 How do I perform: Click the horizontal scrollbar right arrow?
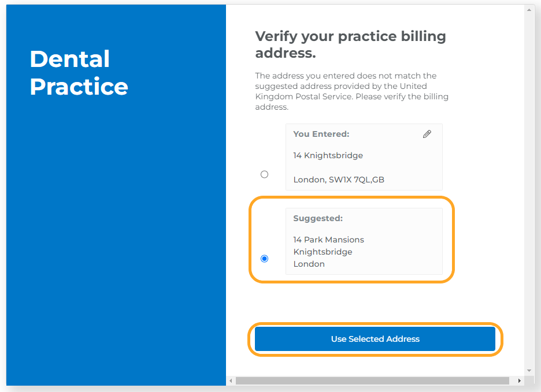(x=520, y=381)
